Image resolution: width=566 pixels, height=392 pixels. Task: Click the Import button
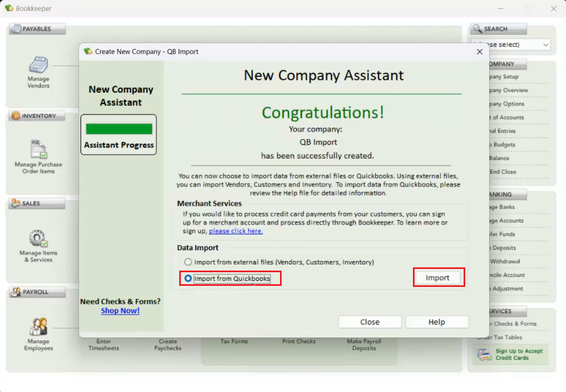click(x=437, y=278)
